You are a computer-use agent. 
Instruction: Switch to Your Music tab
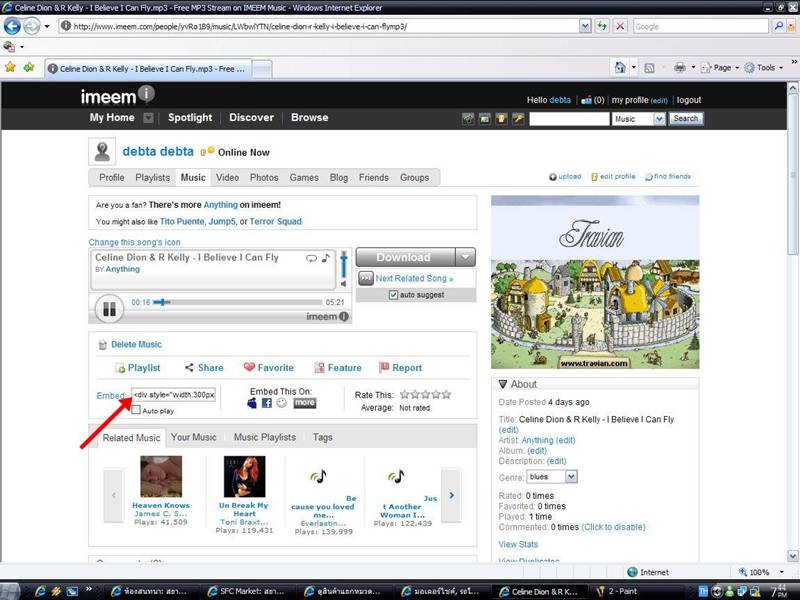tap(193, 437)
